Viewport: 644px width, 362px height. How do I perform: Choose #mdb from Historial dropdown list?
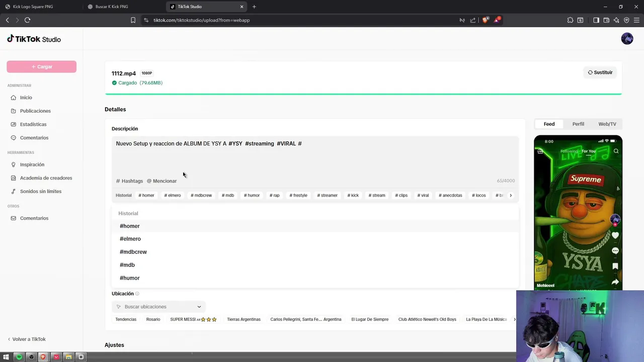tap(315, 265)
